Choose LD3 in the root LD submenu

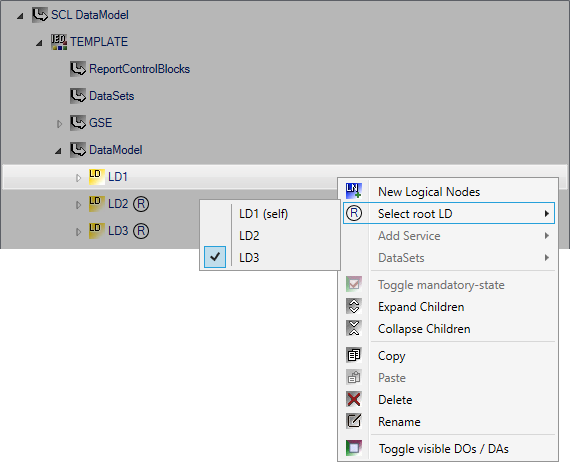click(270, 257)
